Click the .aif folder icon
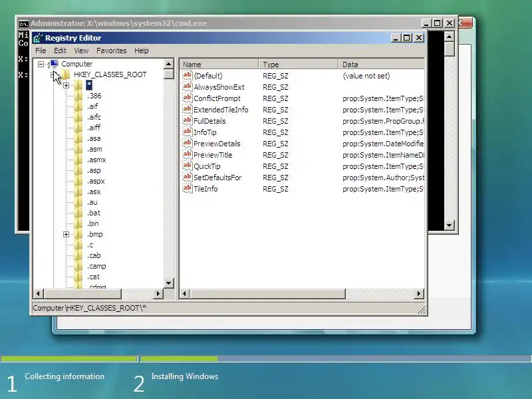This screenshot has height=399, width=532. (x=78, y=106)
